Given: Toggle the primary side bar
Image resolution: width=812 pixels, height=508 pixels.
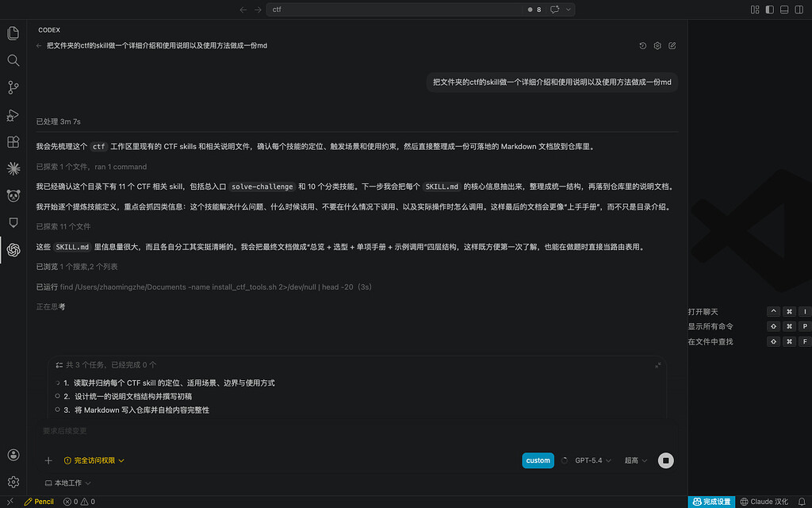Looking at the screenshot, I should coord(769,10).
